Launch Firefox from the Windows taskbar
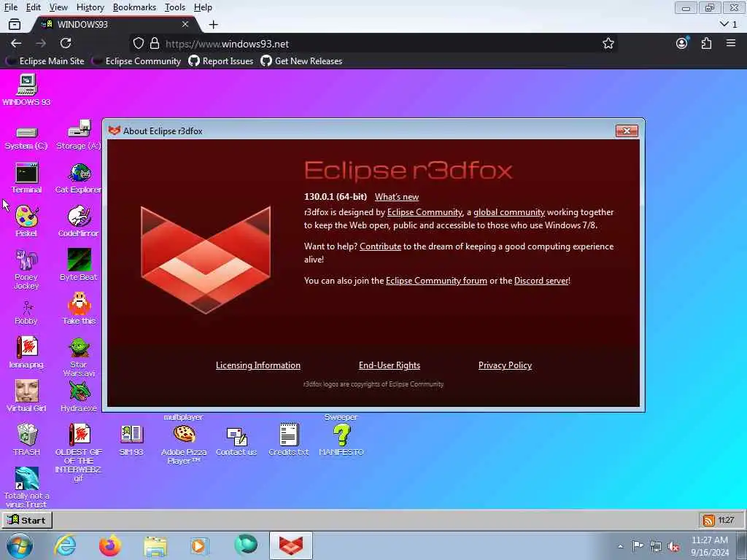Screen dimensions: 747x560 tap(109, 545)
